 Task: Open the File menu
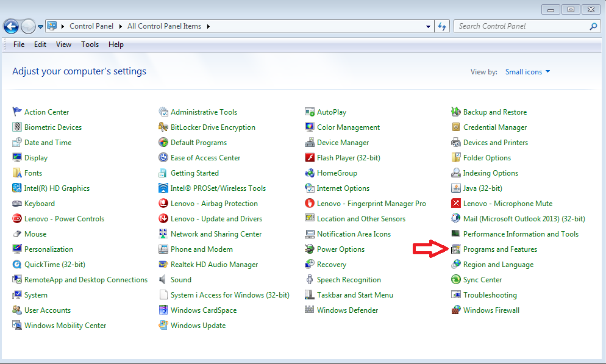click(x=19, y=45)
